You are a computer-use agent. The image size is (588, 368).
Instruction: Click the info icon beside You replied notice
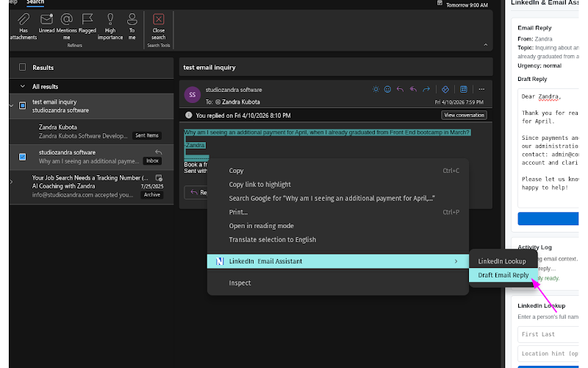189,116
